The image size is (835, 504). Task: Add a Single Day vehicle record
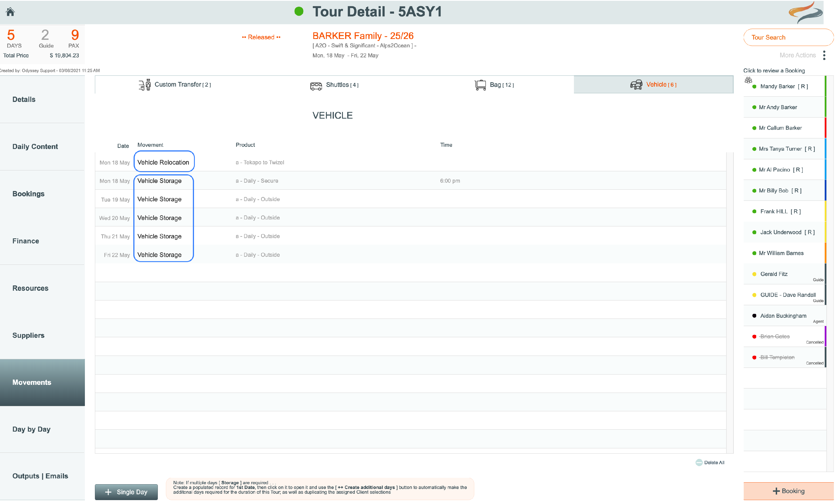tap(126, 492)
